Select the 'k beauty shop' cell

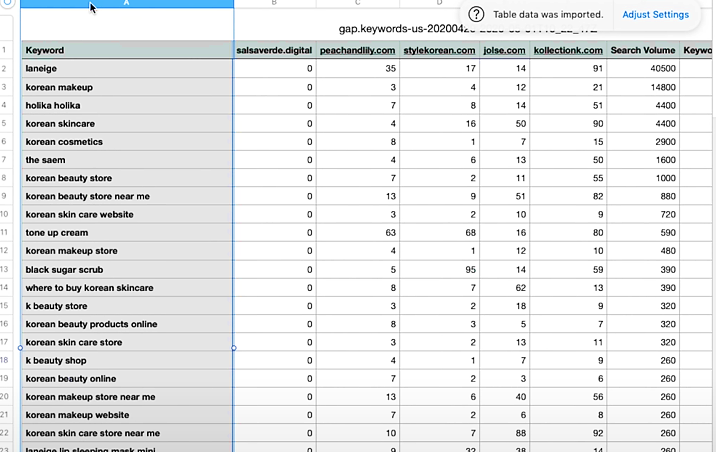pos(127,361)
